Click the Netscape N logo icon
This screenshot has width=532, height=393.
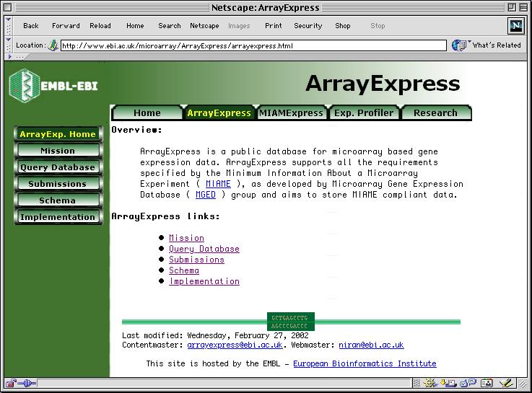[515, 26]
